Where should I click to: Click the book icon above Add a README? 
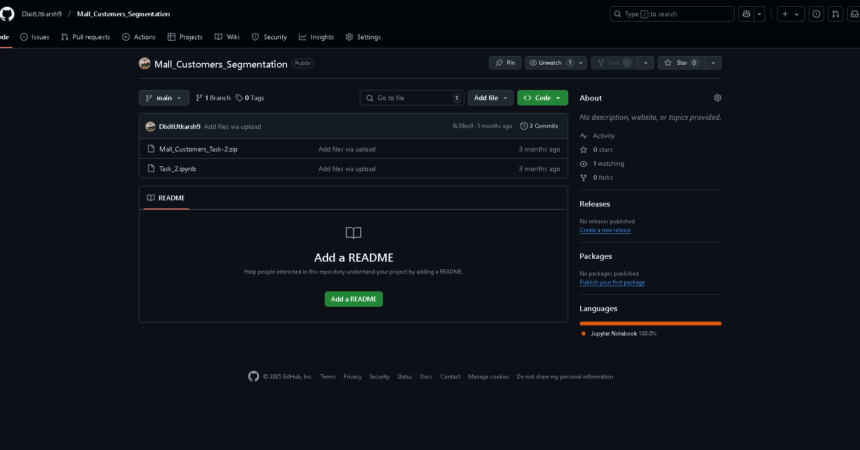(x=354, y=233)
